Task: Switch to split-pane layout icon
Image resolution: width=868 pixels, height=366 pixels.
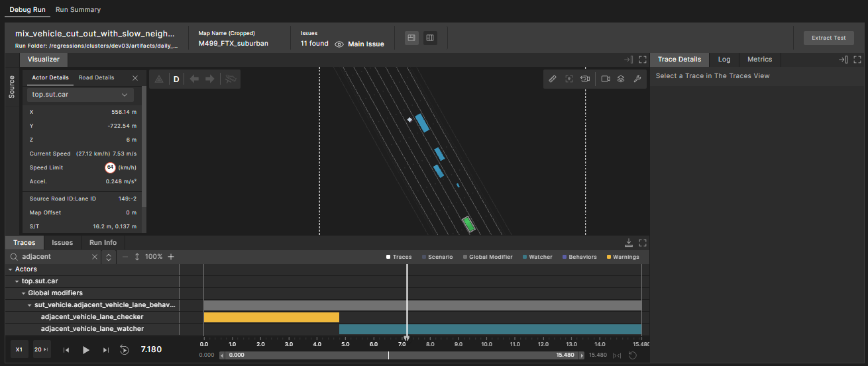Action: click(x=430, y=38)
